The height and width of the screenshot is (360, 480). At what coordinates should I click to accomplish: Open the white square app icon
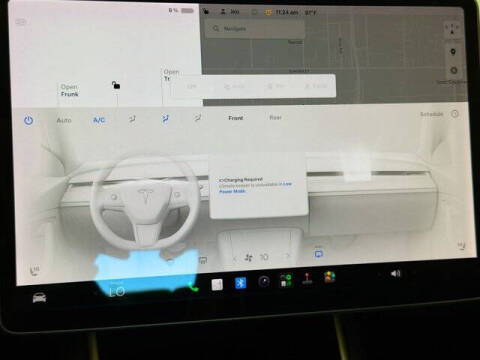217,285
